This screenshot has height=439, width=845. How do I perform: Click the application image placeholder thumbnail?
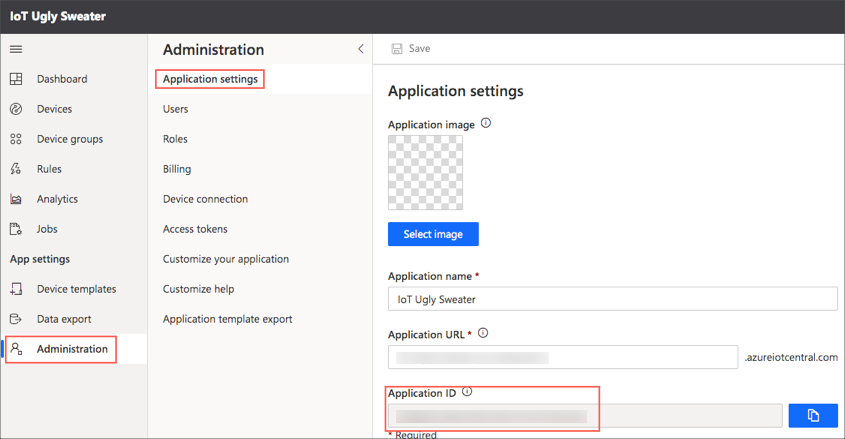tap(425, 172)
